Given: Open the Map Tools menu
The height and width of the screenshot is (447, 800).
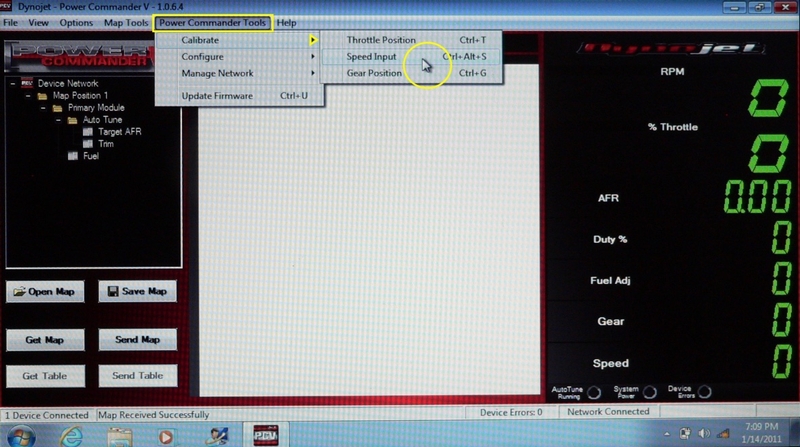Looking at the screenshot, I should 126,22.
